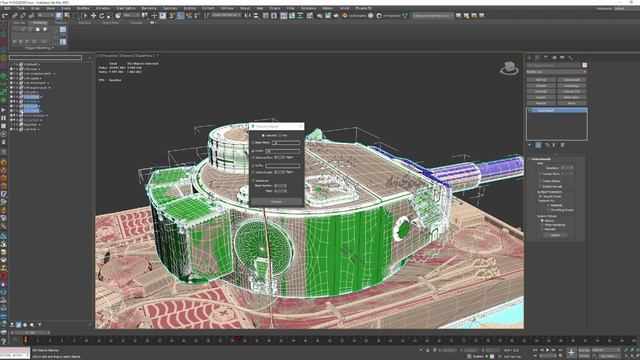Activate the Select and Rotate tool
This screenshot has width=640, height=360.
pyautogui.click(x=102, y=16)
